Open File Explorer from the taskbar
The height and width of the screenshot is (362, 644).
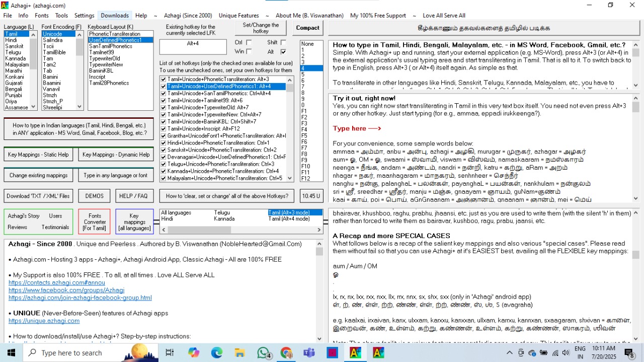click(x=239, y=352)
